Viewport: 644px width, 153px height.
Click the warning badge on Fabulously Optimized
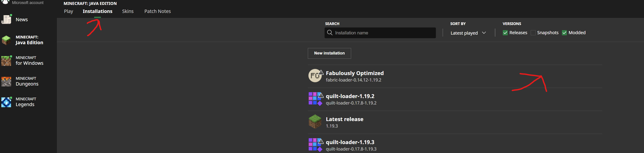321,73
